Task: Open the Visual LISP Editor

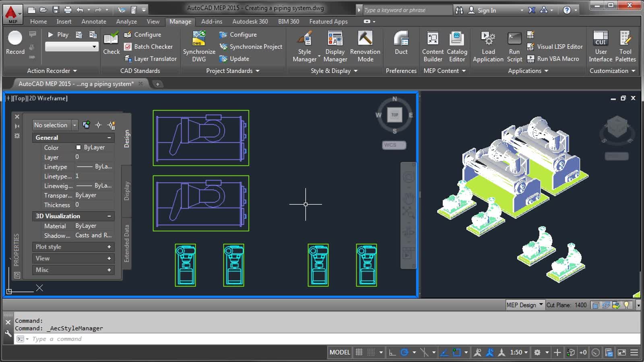Action: tap(555, 47)
